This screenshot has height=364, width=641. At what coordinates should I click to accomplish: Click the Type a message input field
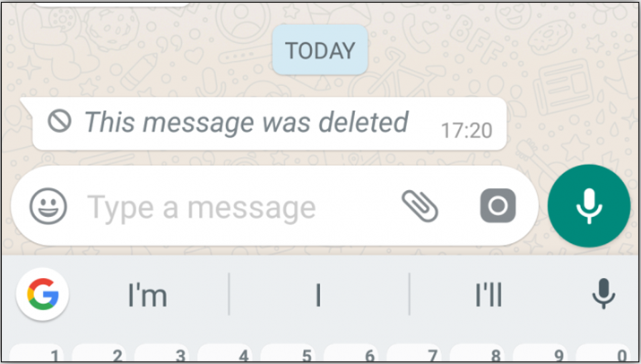click(241, 207)
